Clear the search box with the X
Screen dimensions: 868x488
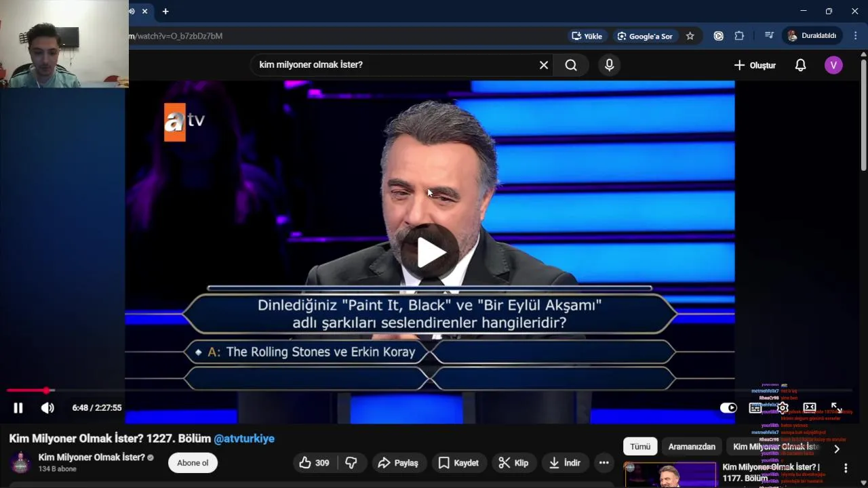click(x=544, y=65)
